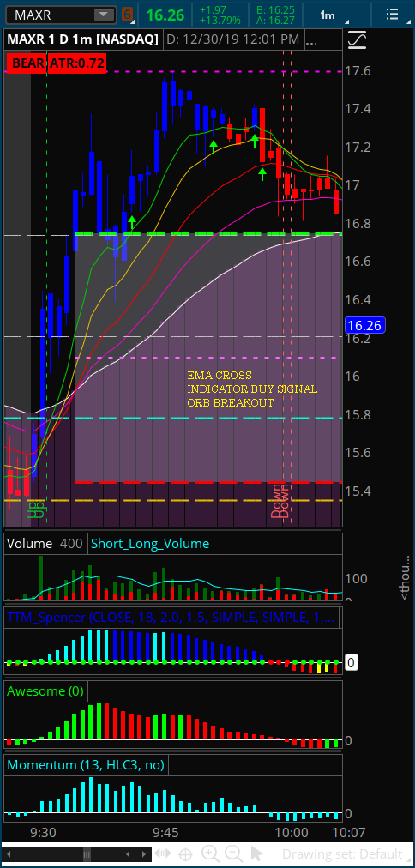This screenshot has width=415, height=868.
Task: Click the 9:45 time axis label
Action: pyautogui.click(x=165, y=832)
